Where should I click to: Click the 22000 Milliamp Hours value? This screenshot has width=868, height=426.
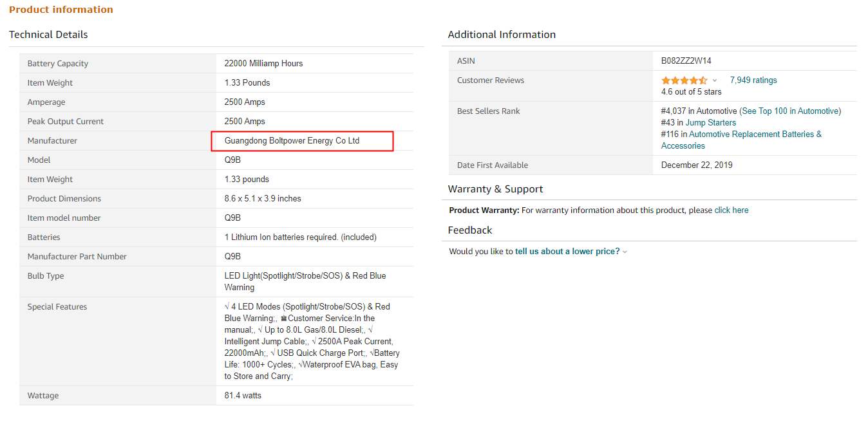(x=263, y=64)
